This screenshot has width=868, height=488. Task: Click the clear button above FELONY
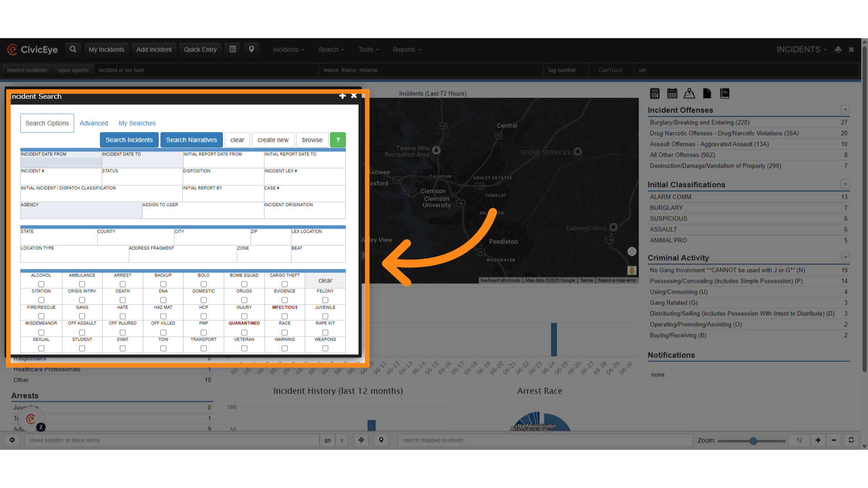pos(325,281)
